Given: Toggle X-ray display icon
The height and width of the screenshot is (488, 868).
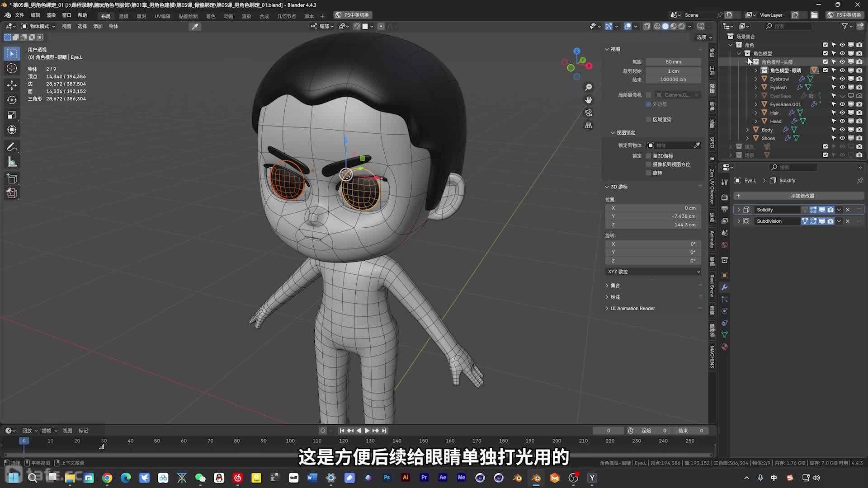Looking at the screenshot, I should coord(646,27).
